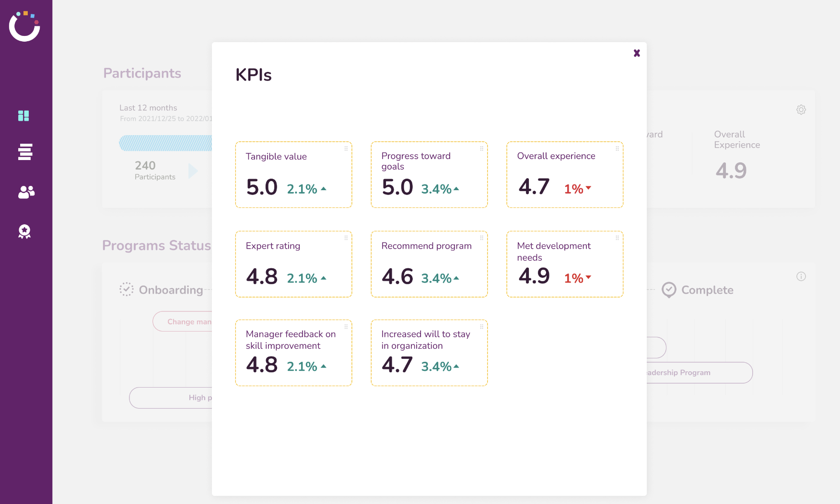
Task: Click the Change management program pill
Action: 183,321
